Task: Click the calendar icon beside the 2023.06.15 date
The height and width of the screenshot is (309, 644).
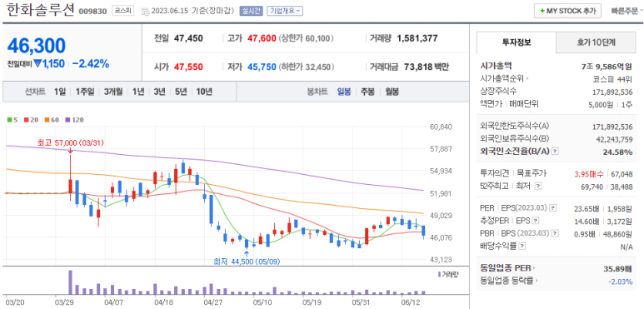Action: click(145, 12)
